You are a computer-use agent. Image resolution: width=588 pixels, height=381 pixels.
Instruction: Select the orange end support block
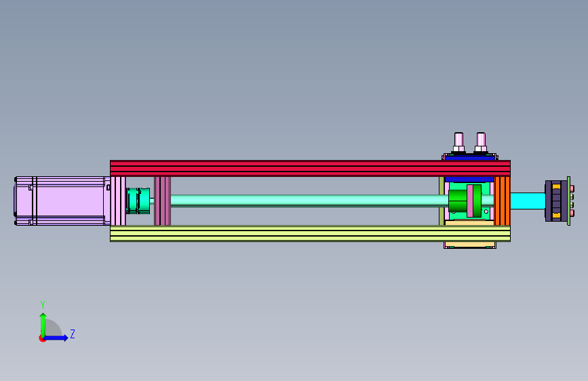(x=502, y=201)
